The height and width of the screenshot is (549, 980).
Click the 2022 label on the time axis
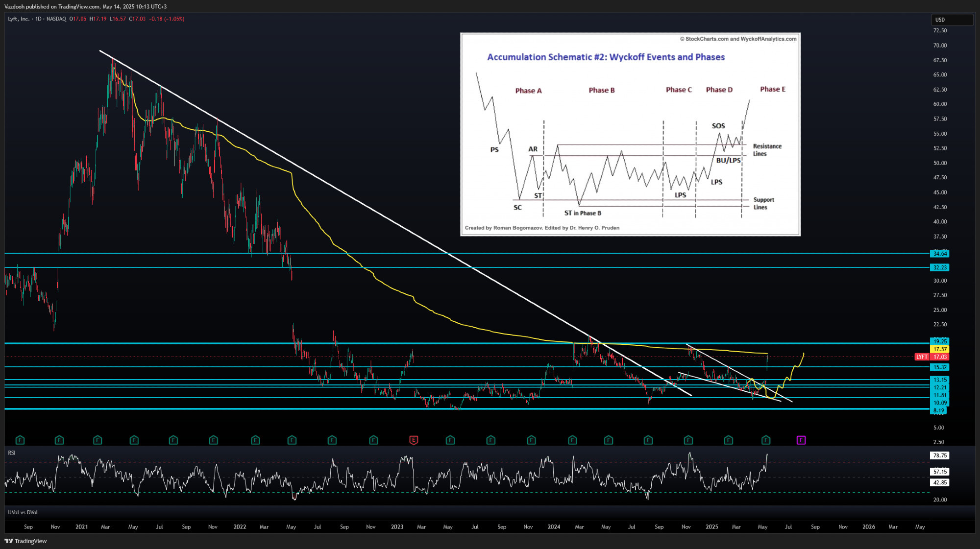point(240,527)
